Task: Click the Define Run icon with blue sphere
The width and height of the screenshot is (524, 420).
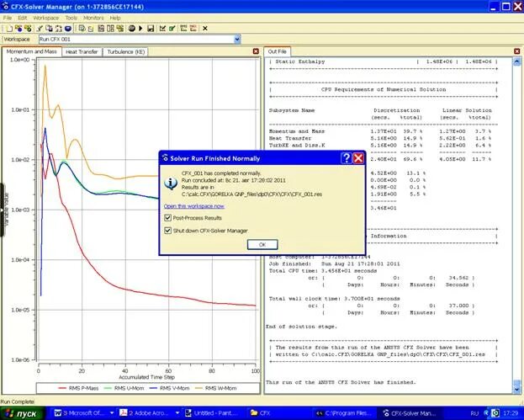Action: tap(19, 29)
